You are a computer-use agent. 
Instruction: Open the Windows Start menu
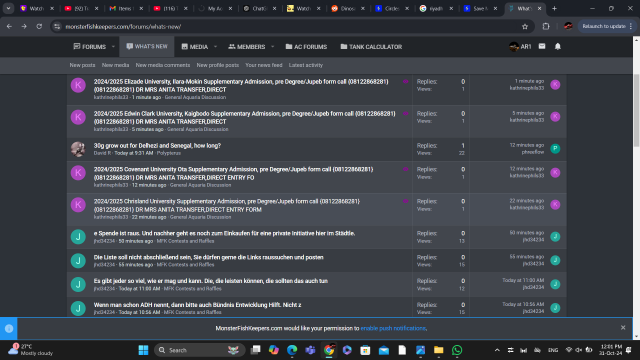point(143,350)
